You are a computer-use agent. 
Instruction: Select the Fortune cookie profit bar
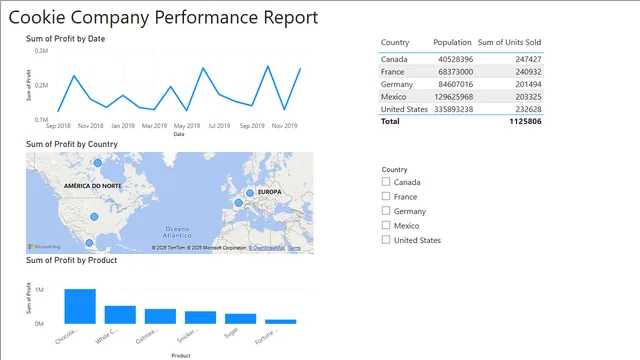pyautogui.click(x=280, y=322)
